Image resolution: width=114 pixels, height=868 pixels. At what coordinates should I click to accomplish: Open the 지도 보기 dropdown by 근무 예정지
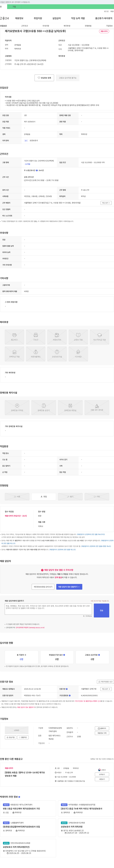[106, 203]
